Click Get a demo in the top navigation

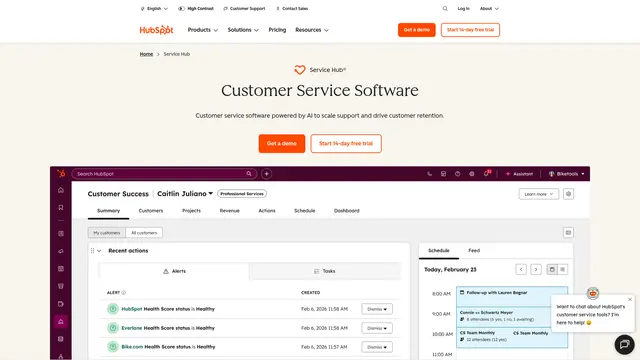point(417,30)
